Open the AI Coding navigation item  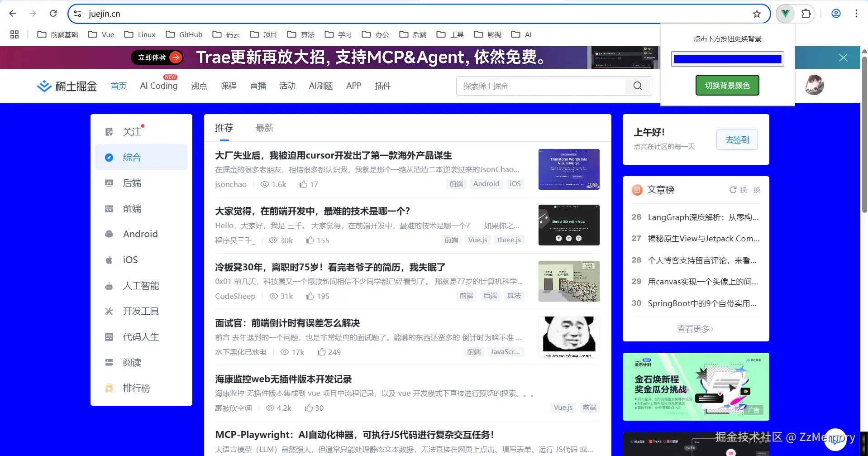(157, 86)
